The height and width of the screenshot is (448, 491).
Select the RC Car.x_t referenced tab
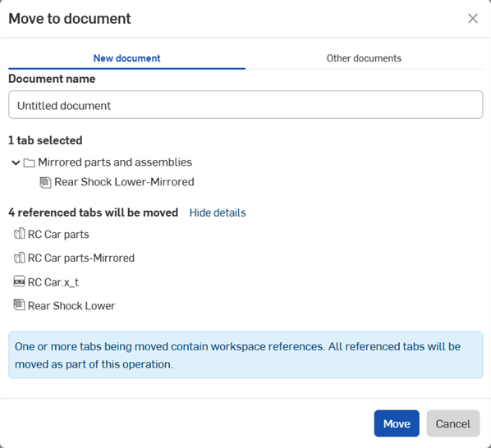53,282
